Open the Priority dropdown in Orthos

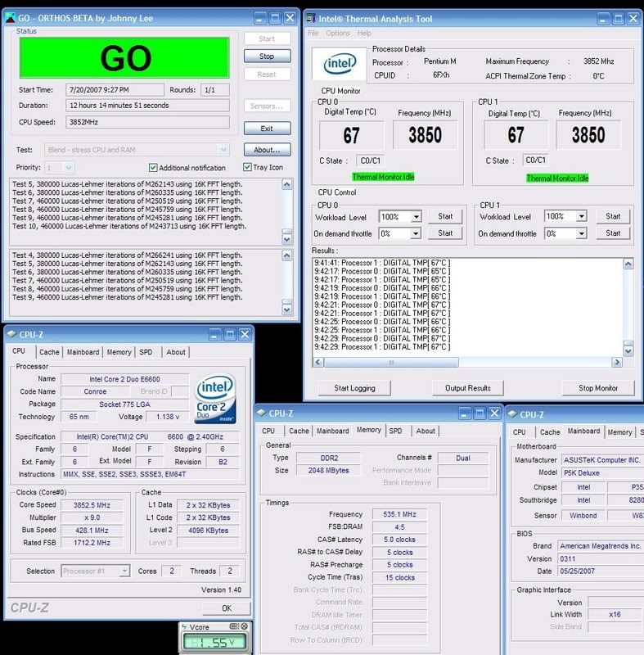69,168
